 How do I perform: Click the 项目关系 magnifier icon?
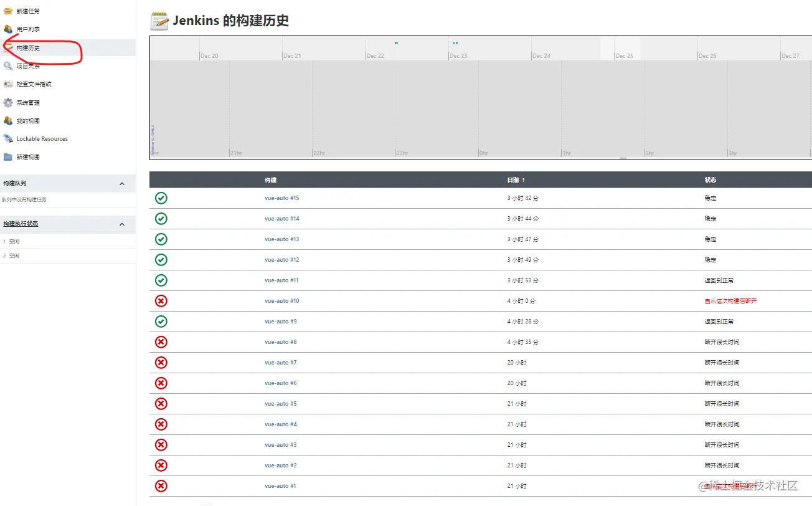point(8,65)
